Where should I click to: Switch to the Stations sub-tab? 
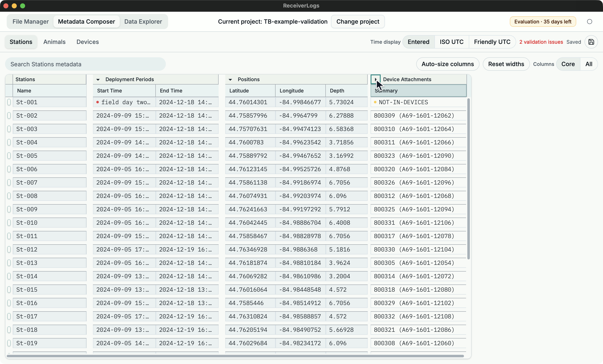[x=21, y=42]
